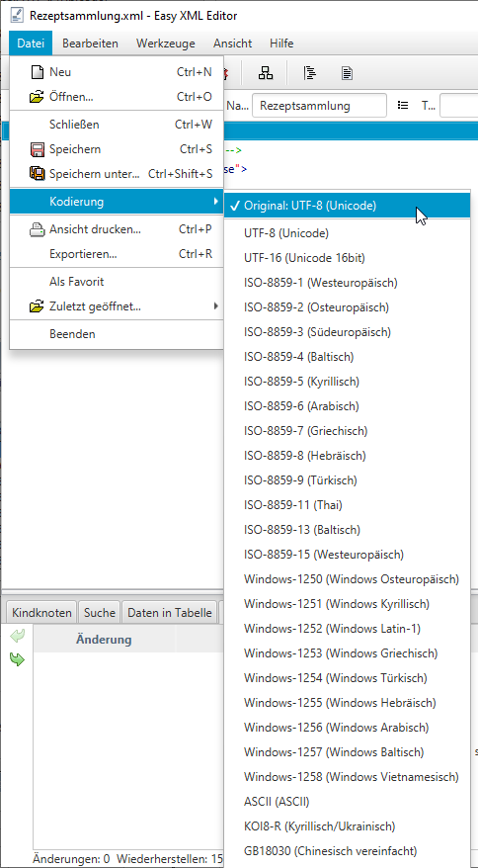Open the Bearbeiten menu
This screenshot has height=868, width=478.
tap(90, 43)
